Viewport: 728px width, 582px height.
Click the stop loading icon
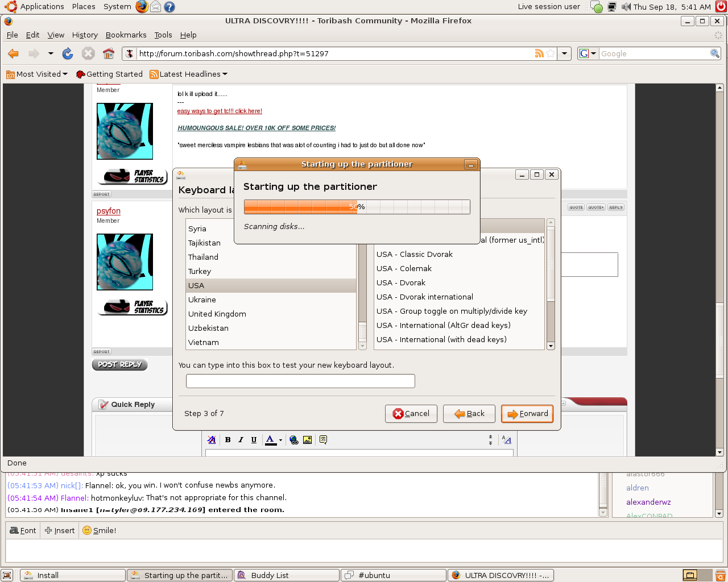(x=88, y=53)
